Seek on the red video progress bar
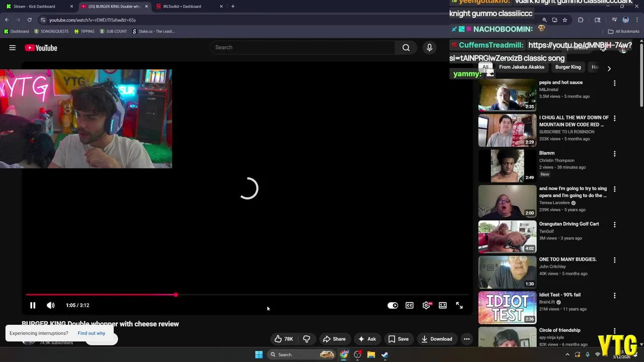644x362 pixels. pos(247,295)
